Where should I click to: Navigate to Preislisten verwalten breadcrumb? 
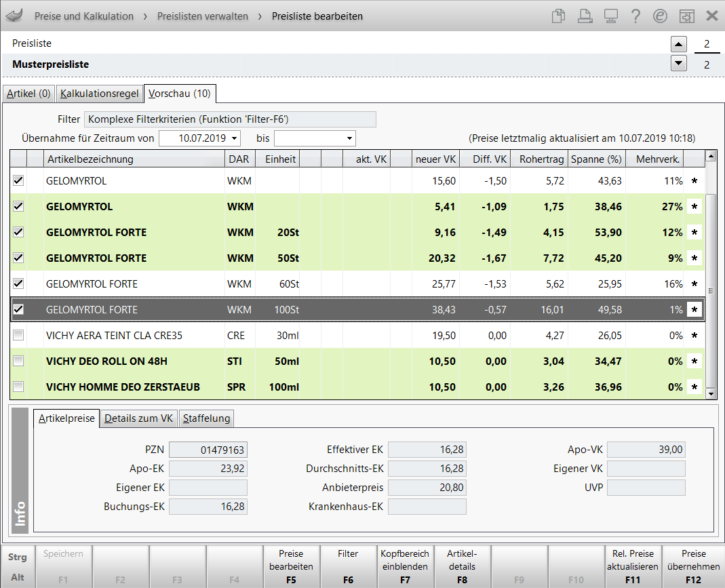click(x=203, y=16)
